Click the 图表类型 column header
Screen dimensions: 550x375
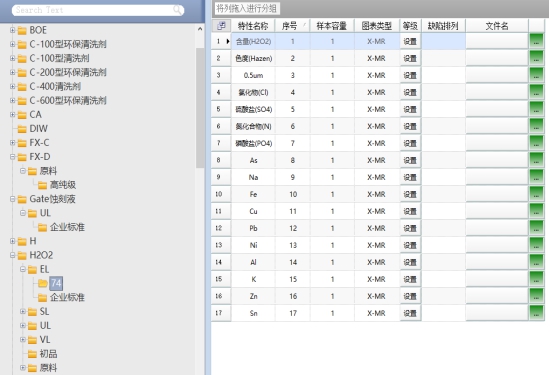pyautogui.click(x=377, y=26)
